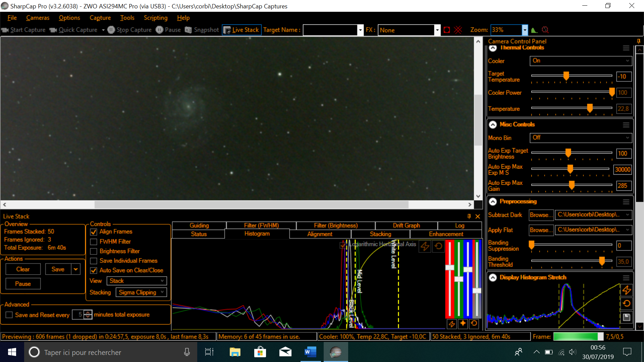Close the Live Stack panel
The image size is (644, 362).
pos(478,216)
